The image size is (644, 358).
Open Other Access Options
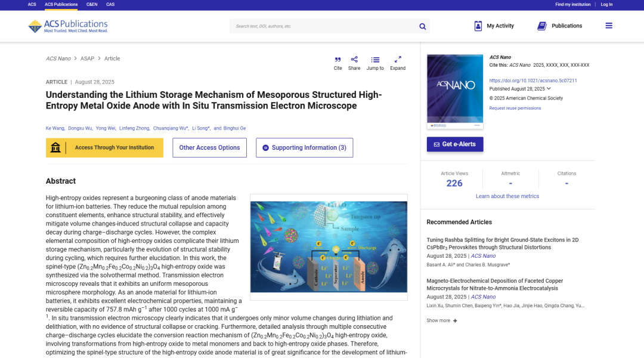pyautogui.click(x=209, y=147)
